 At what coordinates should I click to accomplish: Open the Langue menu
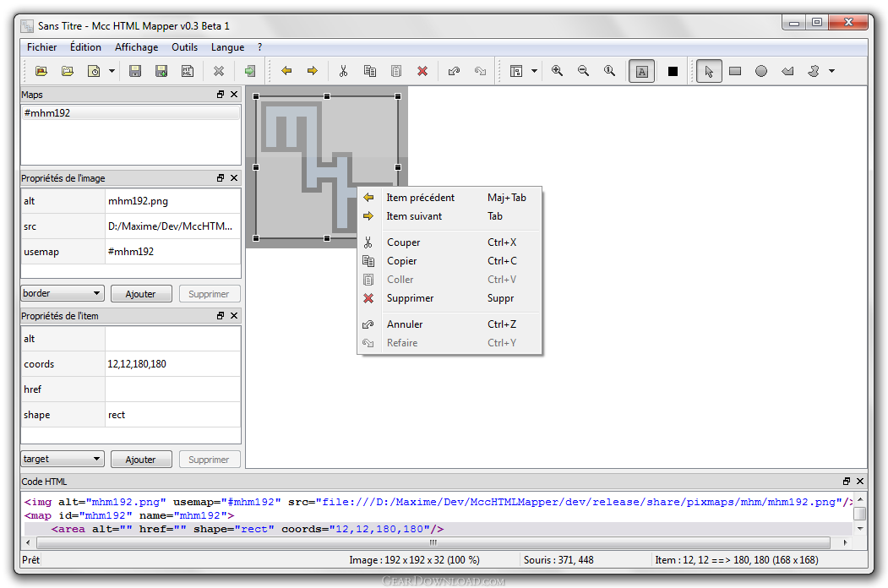[x=227, y=47]
